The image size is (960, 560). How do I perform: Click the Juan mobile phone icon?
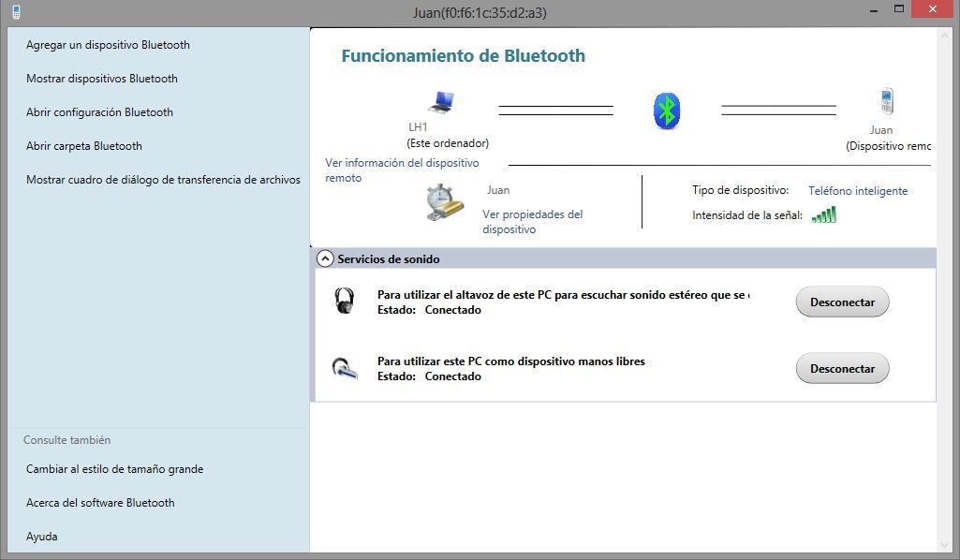(887, 101)
